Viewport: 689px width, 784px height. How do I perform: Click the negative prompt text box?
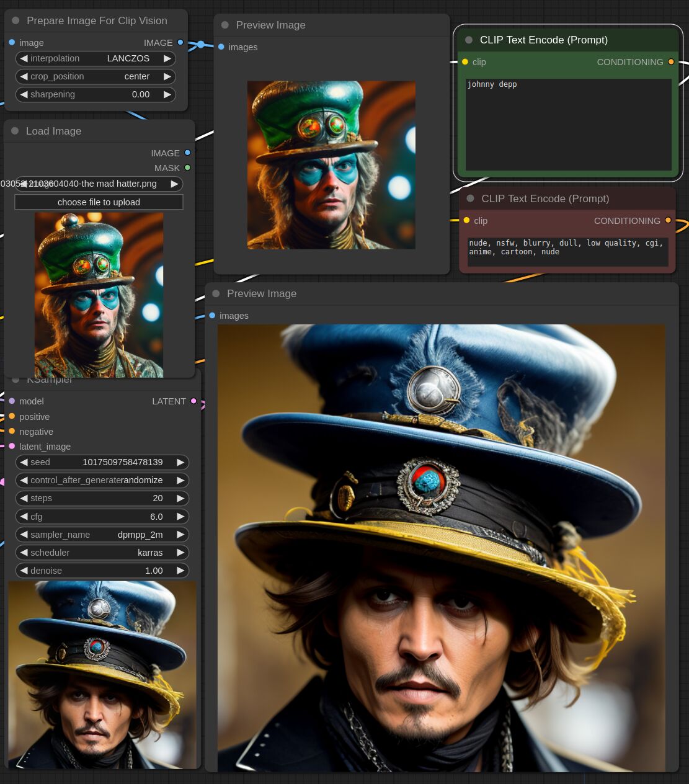click(567, 252)
